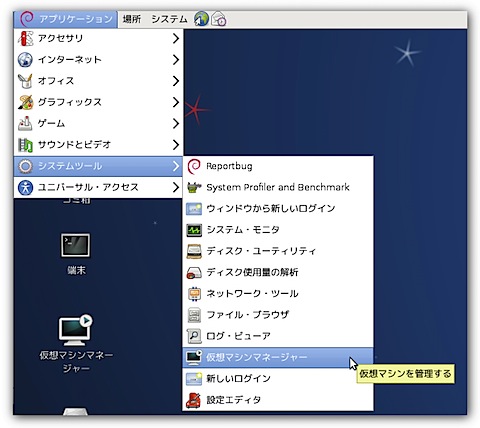
Task: Click the ユニバーサル・アクセス accessibility icon
Action: 26,187
